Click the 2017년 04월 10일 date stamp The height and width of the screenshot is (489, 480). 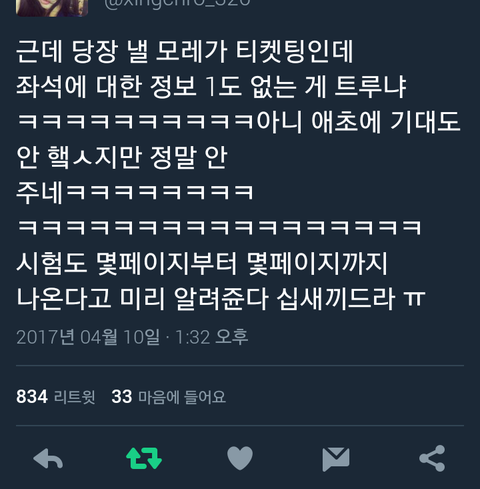coord(88,337)
